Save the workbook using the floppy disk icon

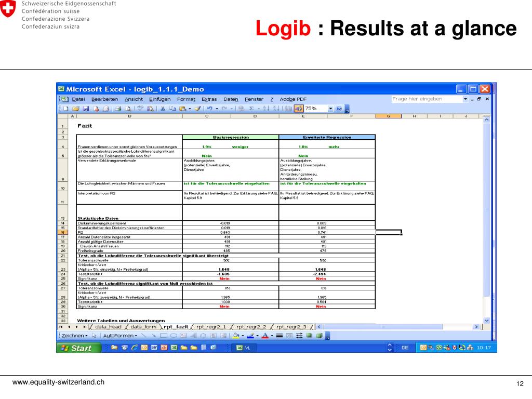click(x=86, y=109)
